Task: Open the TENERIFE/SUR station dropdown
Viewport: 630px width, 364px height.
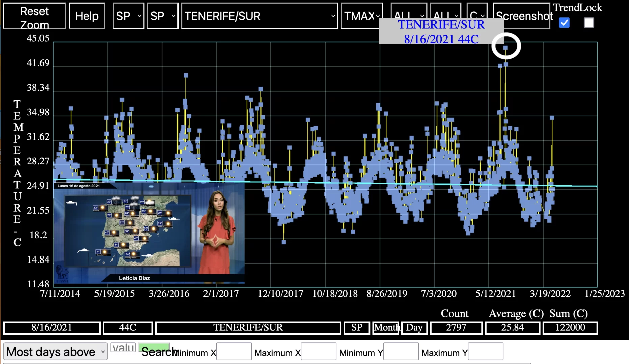Action: tap(259, 16)
